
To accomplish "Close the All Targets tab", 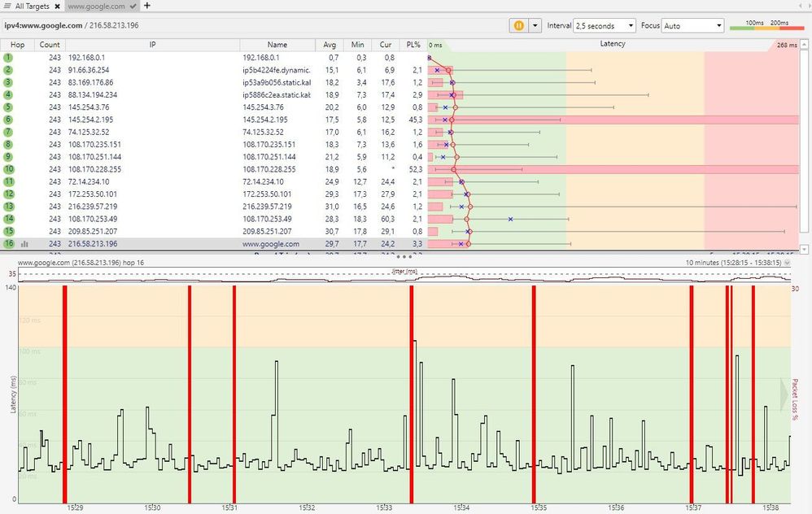I will (x=58, y=6).
